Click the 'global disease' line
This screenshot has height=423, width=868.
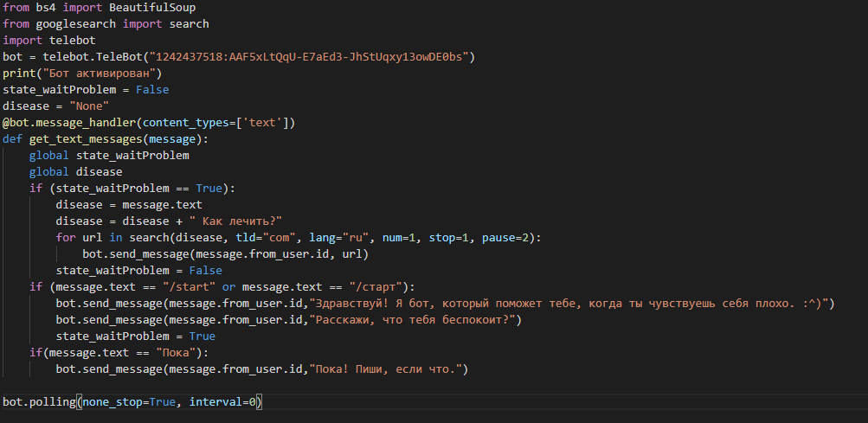click(x=76, y=171)
